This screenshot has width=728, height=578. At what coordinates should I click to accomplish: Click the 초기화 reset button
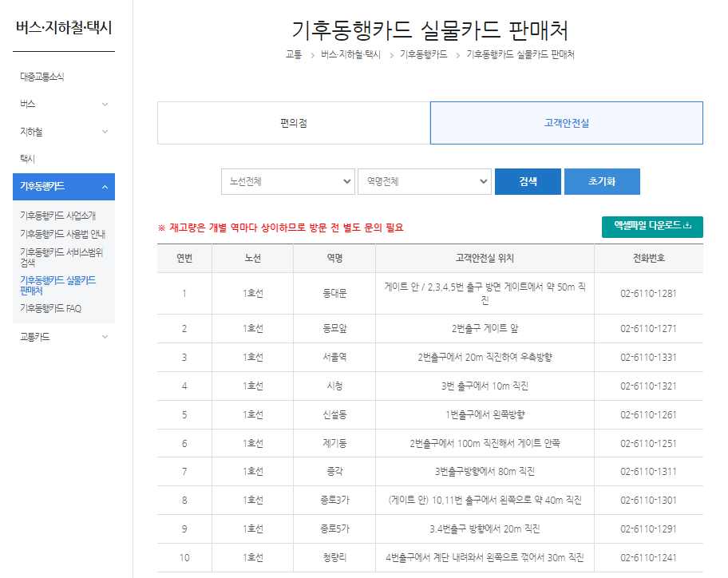point(602,181)
